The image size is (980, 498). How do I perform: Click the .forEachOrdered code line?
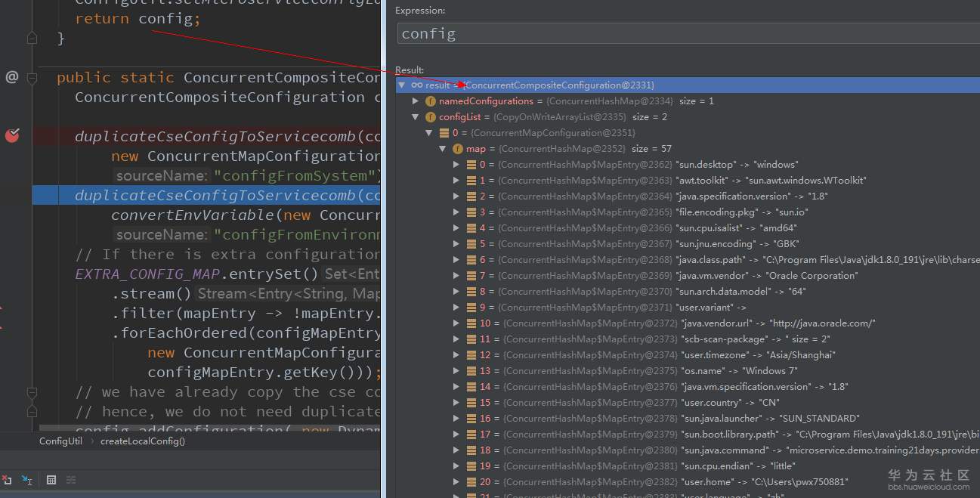tap(245, 333)
